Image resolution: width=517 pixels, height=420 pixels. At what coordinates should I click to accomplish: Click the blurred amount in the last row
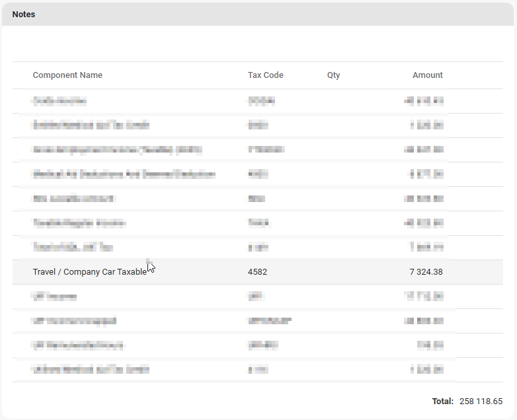pos(429,370)
